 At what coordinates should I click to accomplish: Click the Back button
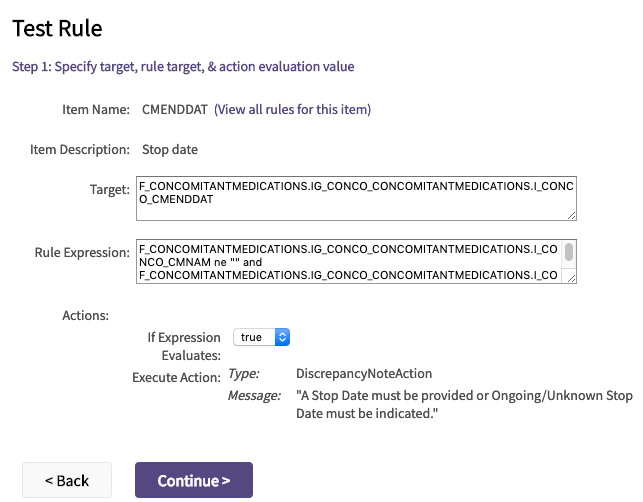tap(67, 480)
